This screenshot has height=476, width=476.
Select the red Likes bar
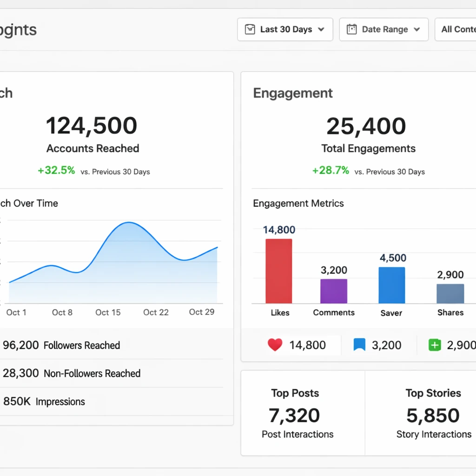(x=279, y=271)
